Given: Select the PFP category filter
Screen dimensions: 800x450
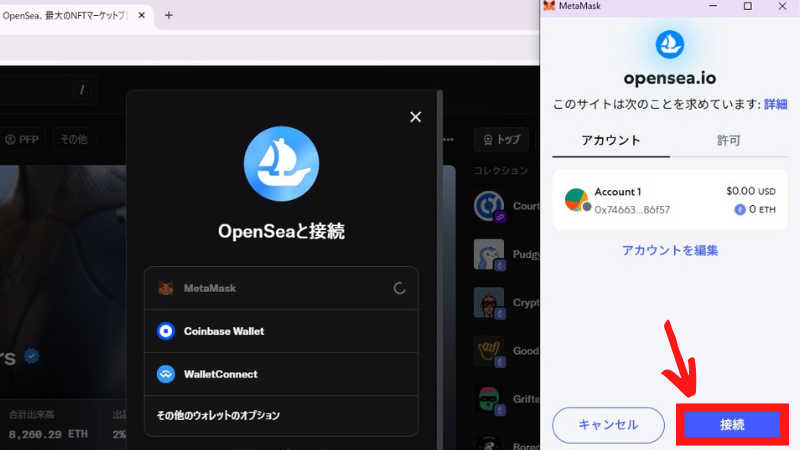Looking at the screenshot, I should (22, 139).
